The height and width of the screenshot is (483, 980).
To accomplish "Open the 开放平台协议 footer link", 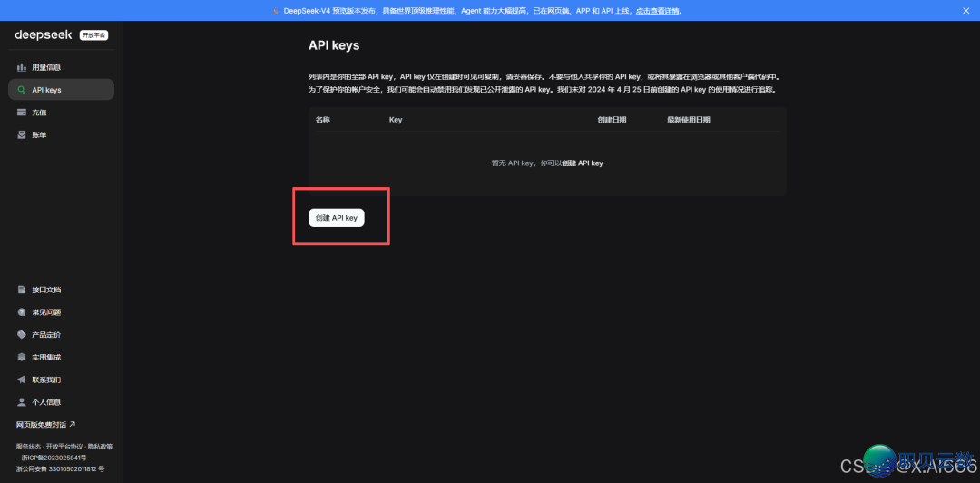I will [64, 447].
